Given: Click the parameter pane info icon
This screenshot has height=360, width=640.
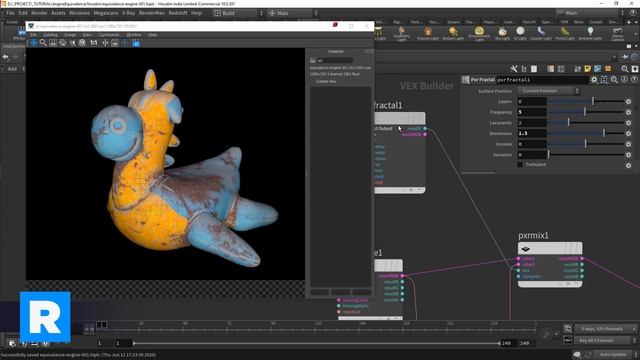Looking at the screenshot, I should [x=624, y=80].
